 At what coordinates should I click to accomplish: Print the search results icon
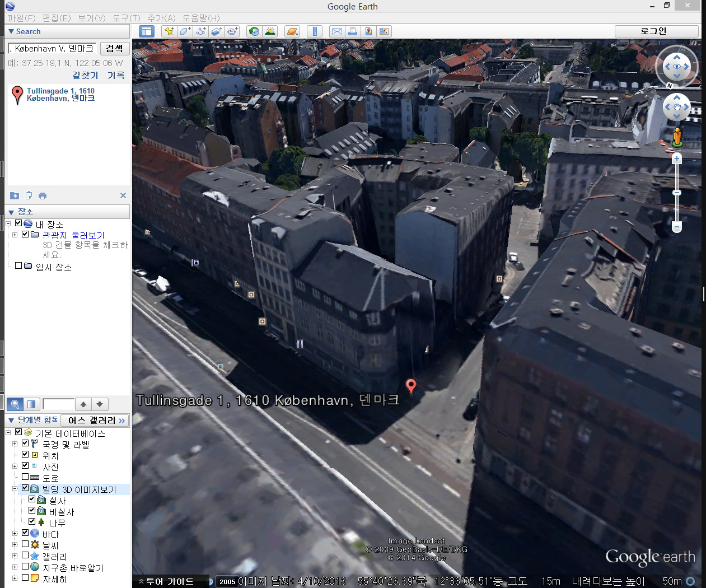(43, 195)
